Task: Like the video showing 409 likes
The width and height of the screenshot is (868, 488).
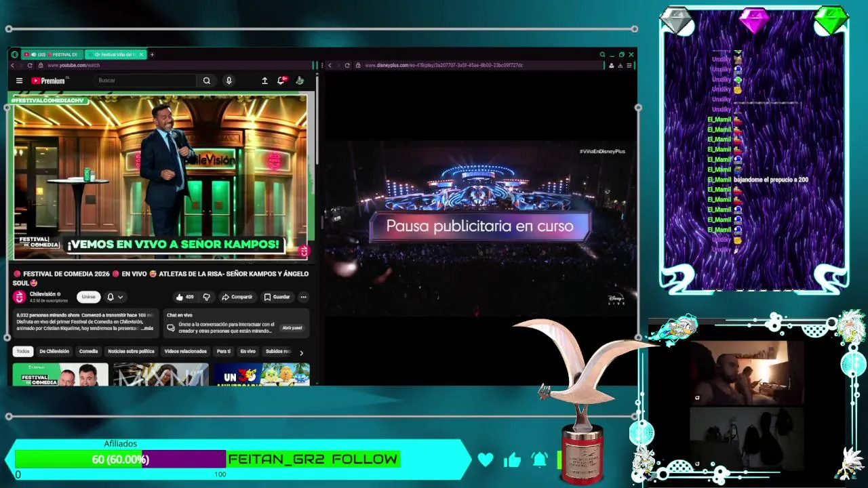Action: click(x=184, y=297)
